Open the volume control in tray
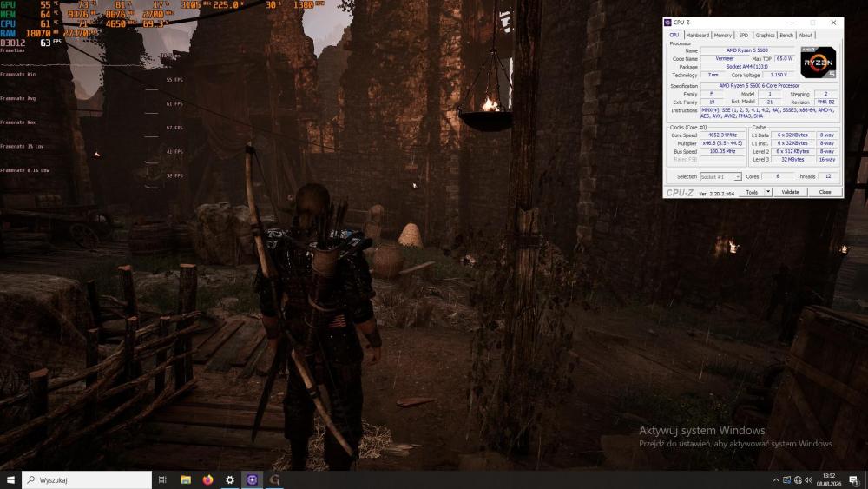Screen dimensions: 868x489 coord(809,480)
